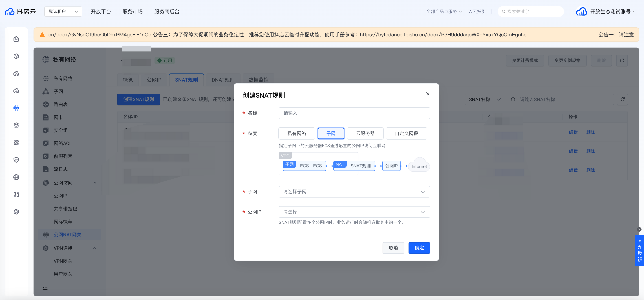Click the 取消 button in dialog
This screenshot has width=644, height=300.
(x=393, y=248)
